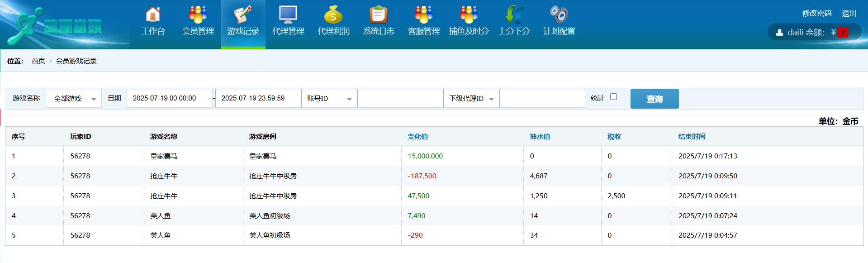Image resolution: width=868 pixels, height=263 pixels.
Task: Open 计划配置 gears icon
Action: [559, 15]
